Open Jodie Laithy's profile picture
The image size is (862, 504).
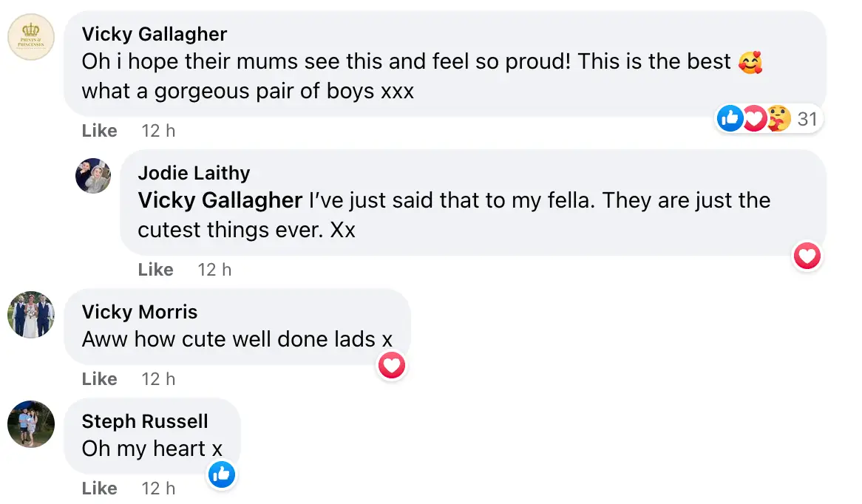click(93, 176)
